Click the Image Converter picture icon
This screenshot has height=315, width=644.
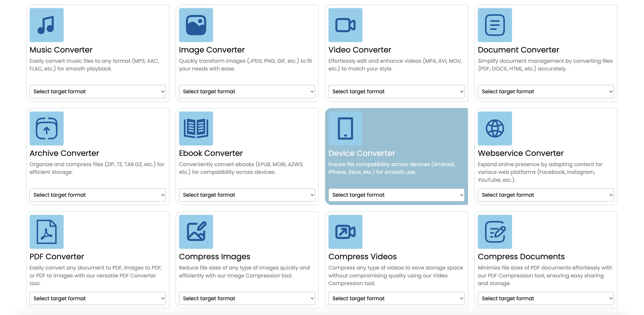196,25
